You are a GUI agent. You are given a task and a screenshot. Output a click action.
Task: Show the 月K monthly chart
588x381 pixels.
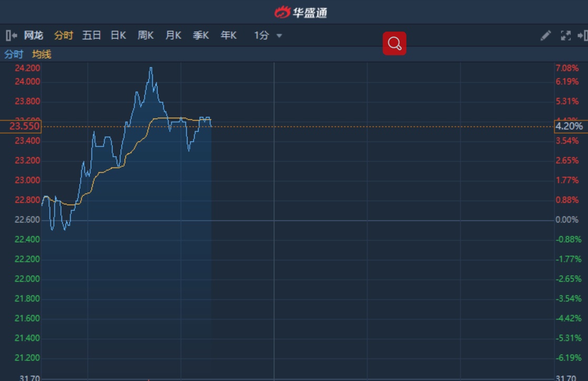(x=173, y=36)
